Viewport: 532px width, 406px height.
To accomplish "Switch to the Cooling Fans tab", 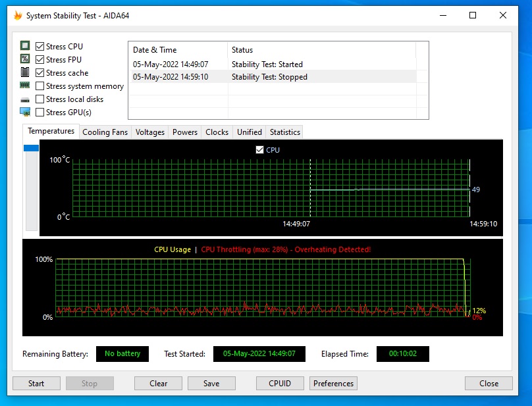I will click(x=105, y=132).
